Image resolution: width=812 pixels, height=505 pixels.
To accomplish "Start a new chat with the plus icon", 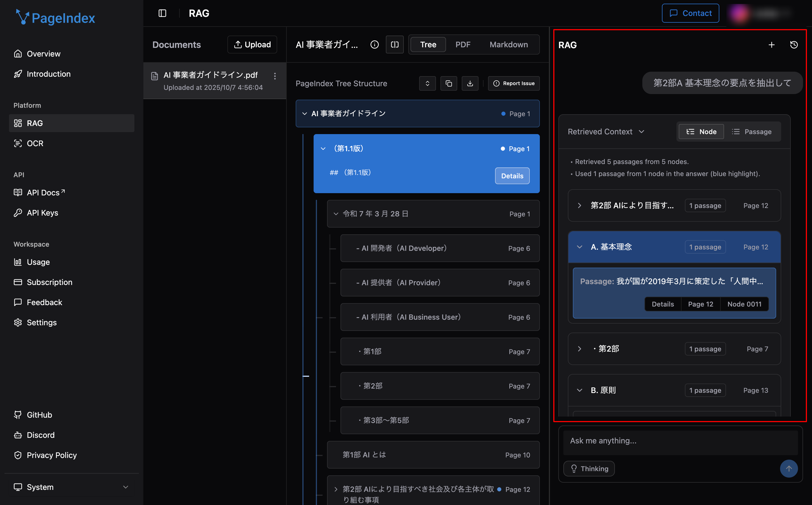I will pyautogui.click(x=772, y=45).
